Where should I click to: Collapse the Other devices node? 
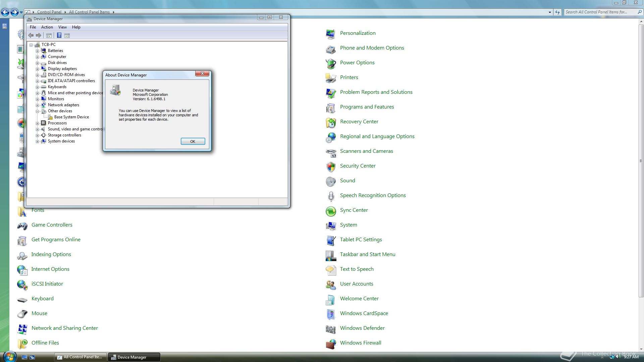38,111
